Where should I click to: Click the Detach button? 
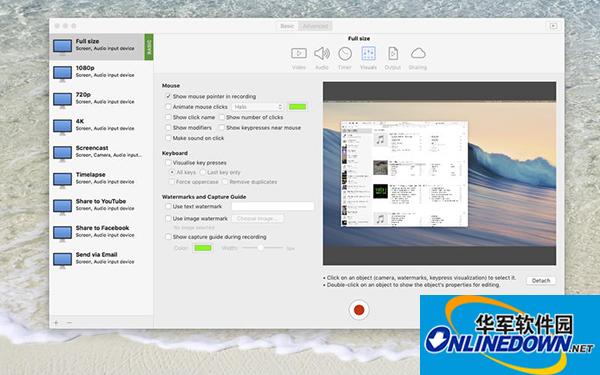click(541, 280)
